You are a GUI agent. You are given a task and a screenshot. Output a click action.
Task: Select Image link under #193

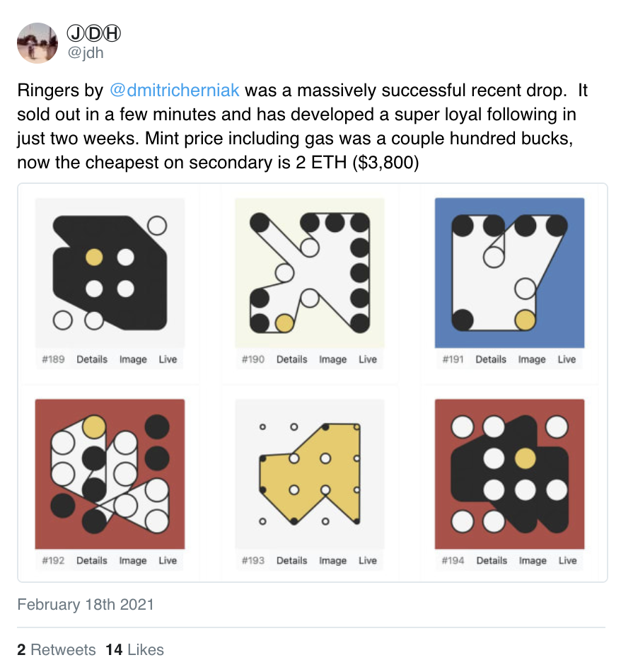[332, 560]
